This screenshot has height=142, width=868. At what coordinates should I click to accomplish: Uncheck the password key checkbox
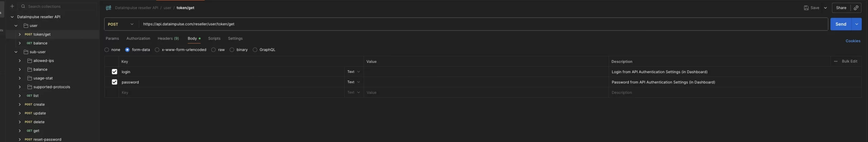[114, 82]
